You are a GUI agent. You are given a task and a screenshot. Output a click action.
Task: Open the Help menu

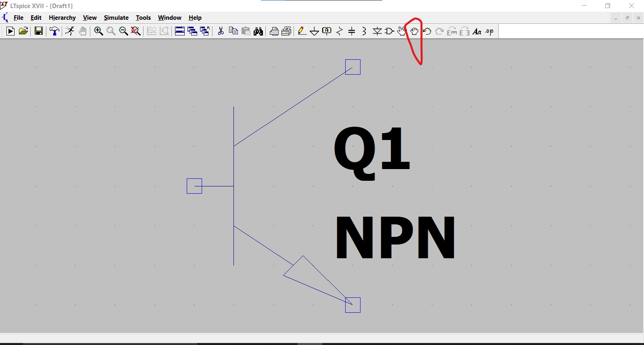[x=195, y=18]
